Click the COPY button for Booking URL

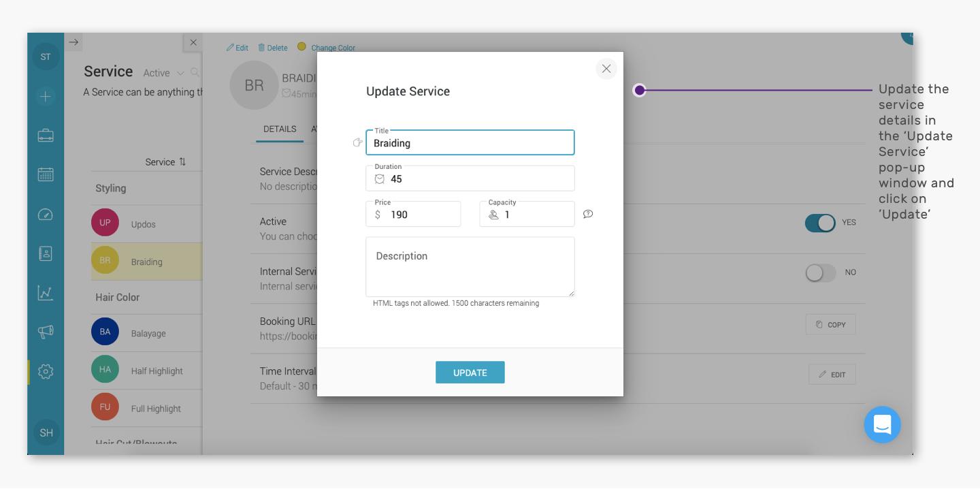(x=831, y=325)
